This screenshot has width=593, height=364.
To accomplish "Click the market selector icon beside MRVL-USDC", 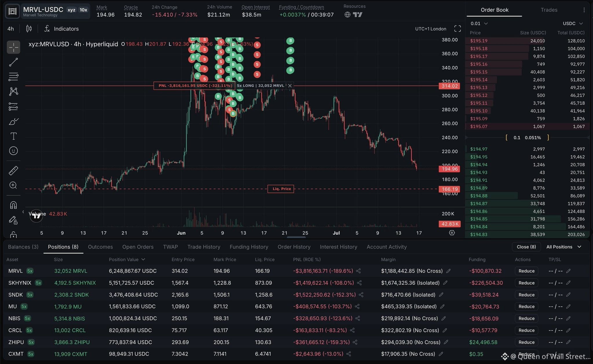I will point(12,11).
